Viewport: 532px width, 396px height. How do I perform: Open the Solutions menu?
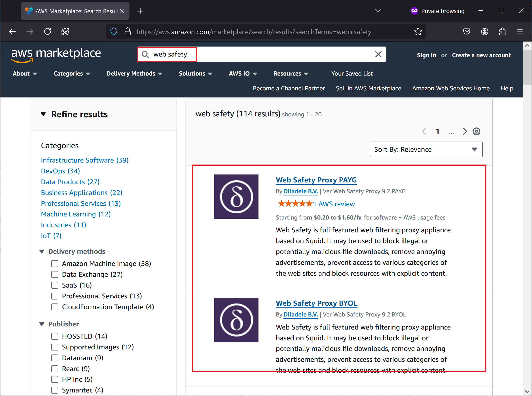[196, 74]
